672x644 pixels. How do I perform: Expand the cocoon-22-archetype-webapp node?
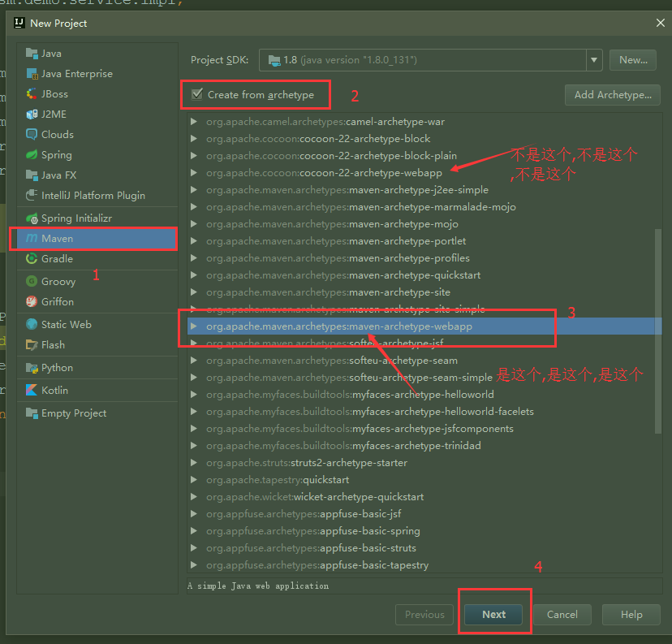pyautogui.click(x=194, y=173)
